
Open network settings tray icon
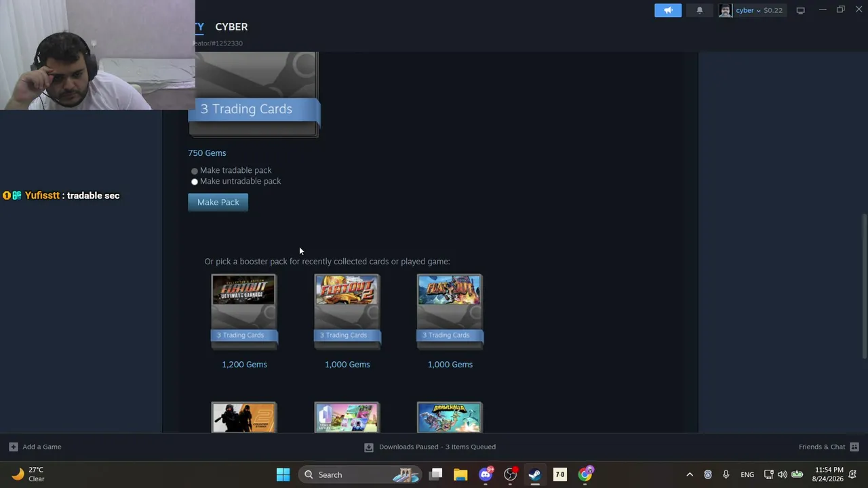point(768,474)
